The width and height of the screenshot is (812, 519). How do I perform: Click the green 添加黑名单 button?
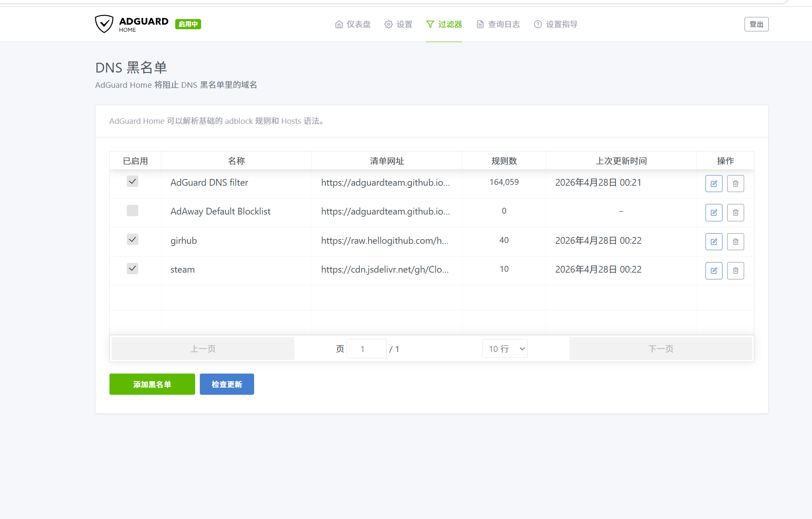click(x=152, y=384)
